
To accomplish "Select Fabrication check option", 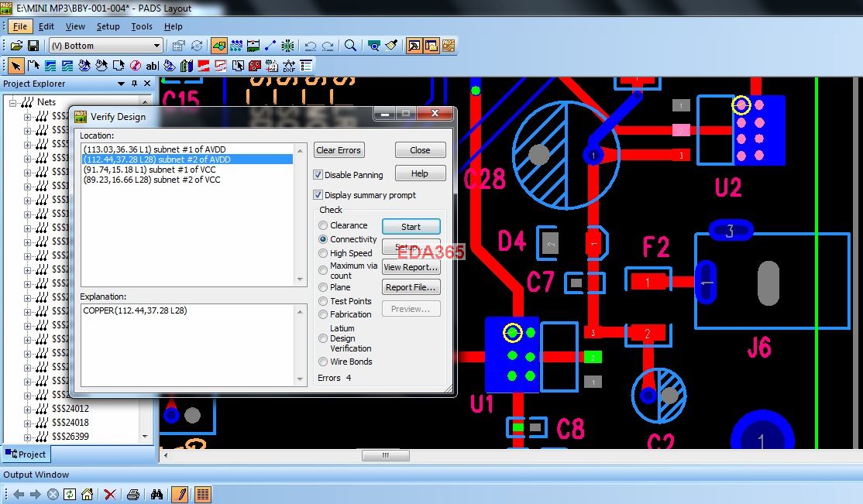I will (x=323, y=314).
